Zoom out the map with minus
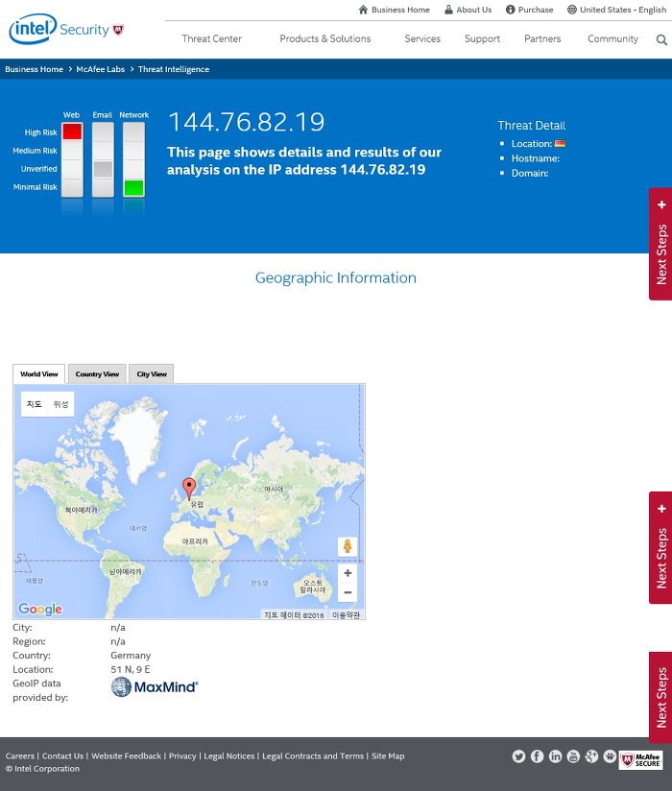Screen dimensions: 672x791 (348, 592)
